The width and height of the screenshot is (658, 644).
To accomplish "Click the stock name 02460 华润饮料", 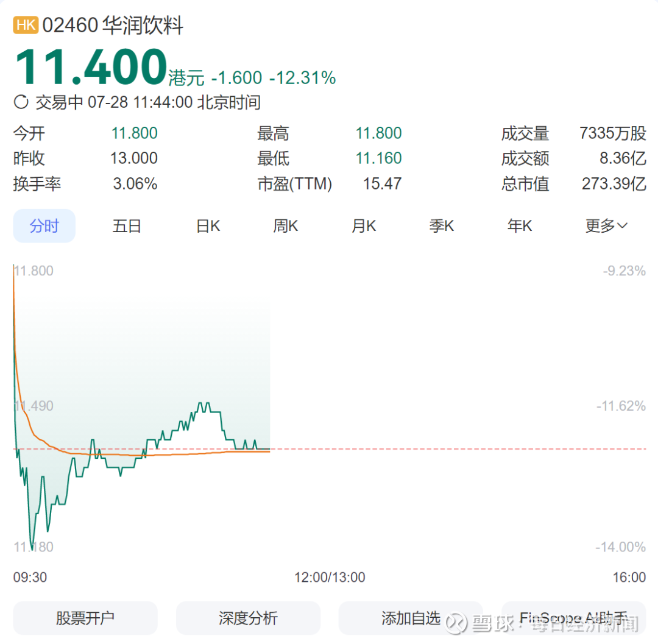I will click(113, 26).
